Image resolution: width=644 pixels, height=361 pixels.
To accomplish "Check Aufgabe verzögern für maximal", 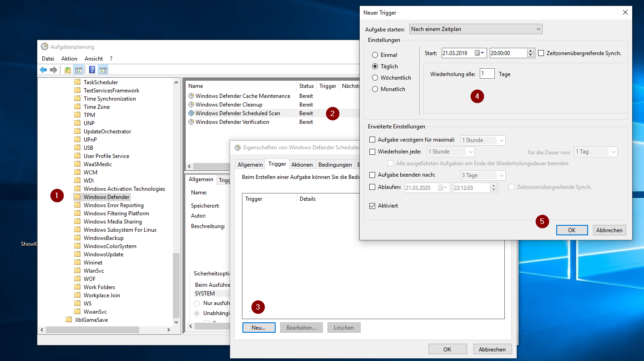I will coord(372,140).
